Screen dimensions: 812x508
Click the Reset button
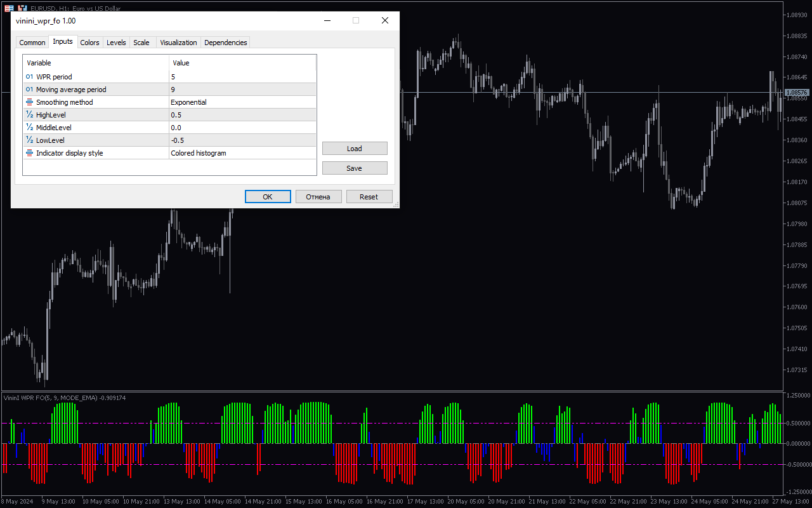click(x=369, y=197)
